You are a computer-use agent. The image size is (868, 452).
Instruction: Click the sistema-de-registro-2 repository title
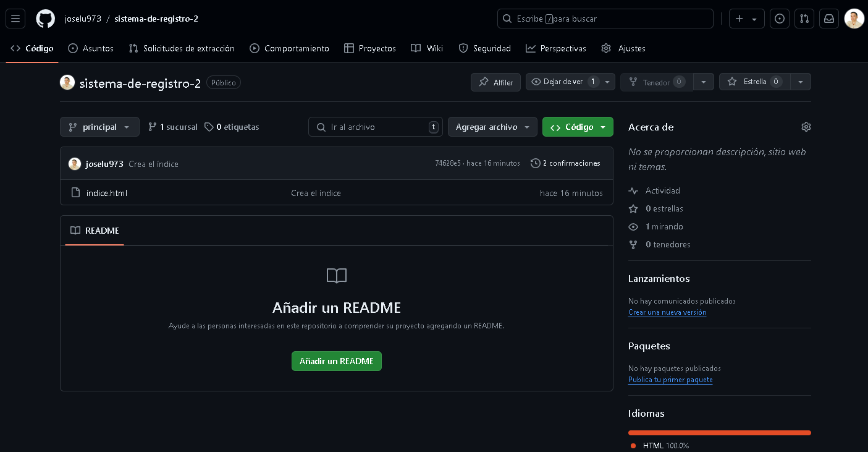pyautogui.click(x=140, y=83)
